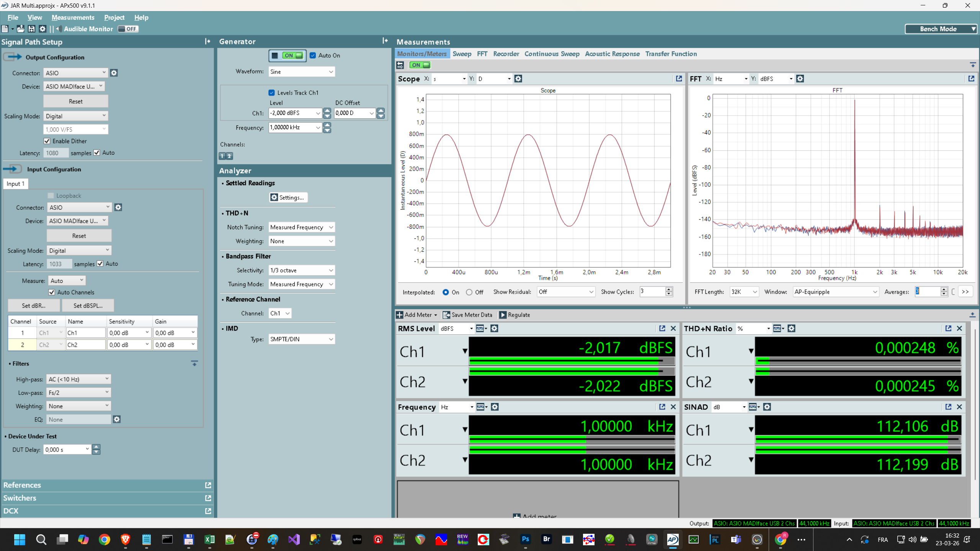Image resolution: width=980 pixels, height=551 pixels.
Task: Select Interpolated Off radio button
Action: pyautogui.click(x=469, y=292)
